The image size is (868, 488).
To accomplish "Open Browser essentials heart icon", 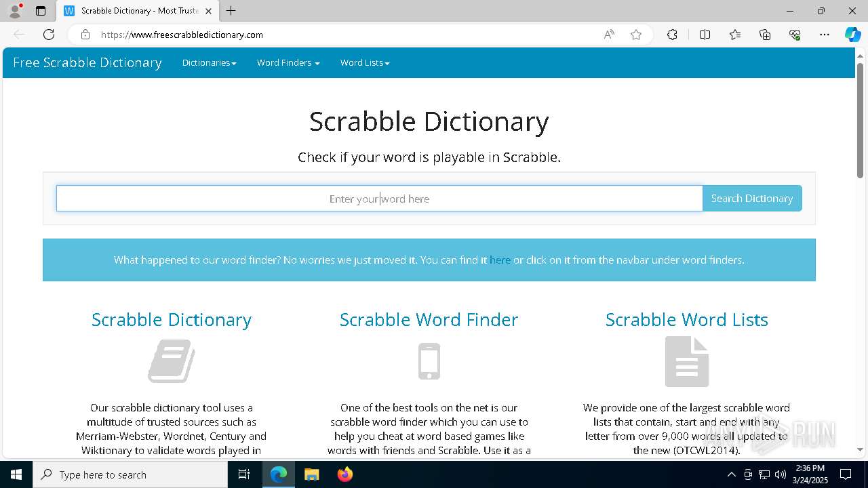I will coord(795,35).
